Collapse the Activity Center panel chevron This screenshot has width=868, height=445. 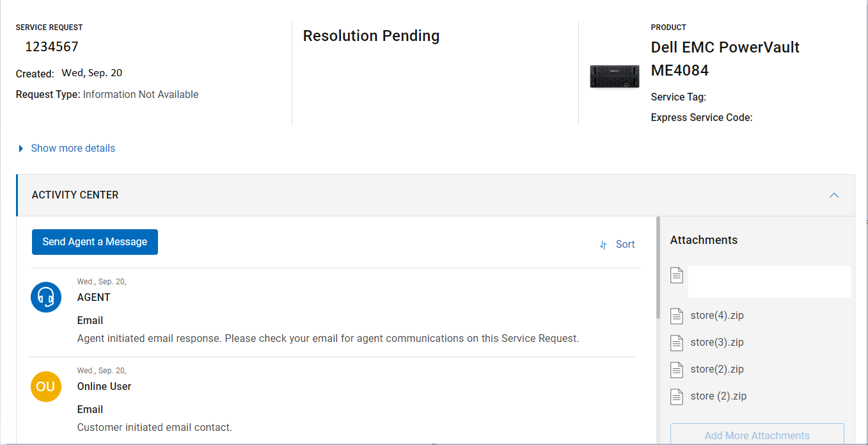tap(834, 195)
